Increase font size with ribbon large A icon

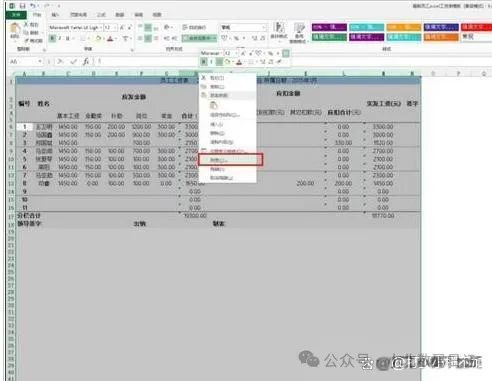(x=122, y=27)
